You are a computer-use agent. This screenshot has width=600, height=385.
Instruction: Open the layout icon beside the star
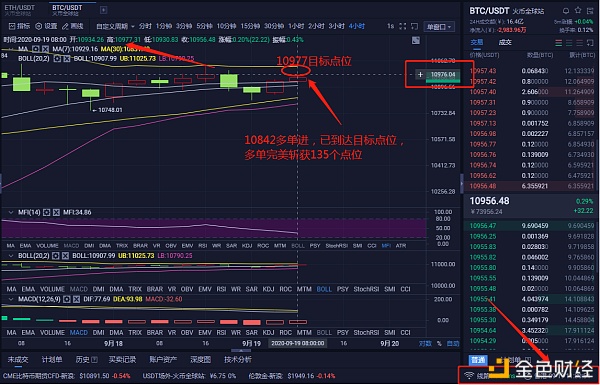point(590,11)
